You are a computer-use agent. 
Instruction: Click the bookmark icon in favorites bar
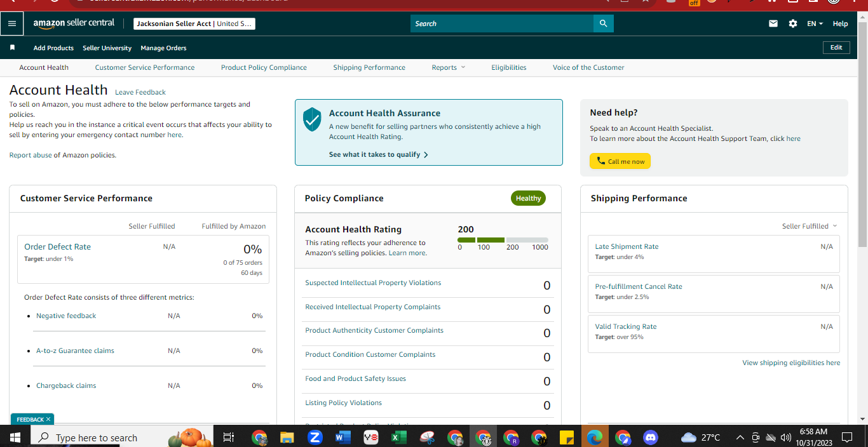click(x=12, y=48)
